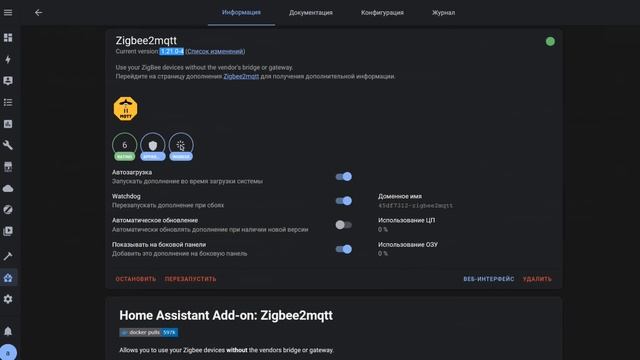Follow the Zigbee2mqtt add-on page link

tap(241, 76)
